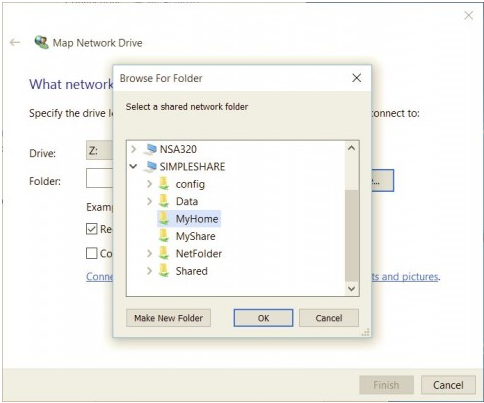Enable the unchecked Connect checkbox
Screen dimensions: 484x403
[91, 253]
